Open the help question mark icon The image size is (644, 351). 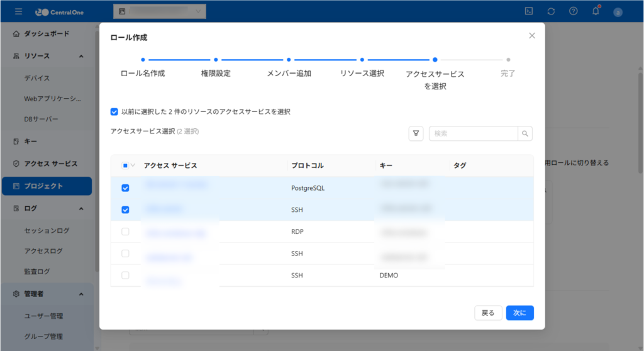point(573,11)
